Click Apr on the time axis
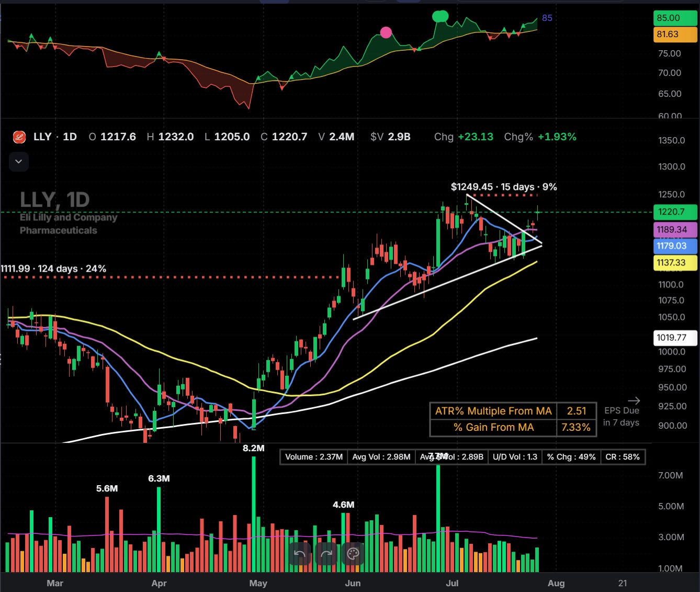The image size is (700, 592). point(159,583)
